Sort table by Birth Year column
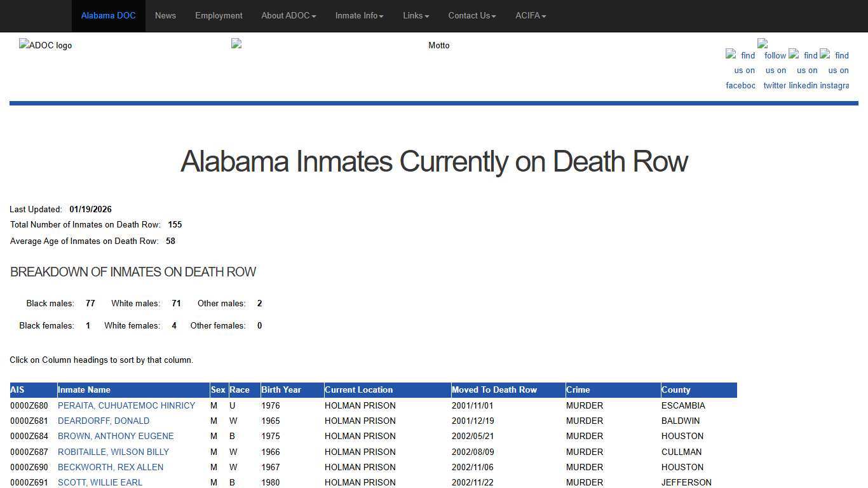The image size is (868, 488). [281, 390]
